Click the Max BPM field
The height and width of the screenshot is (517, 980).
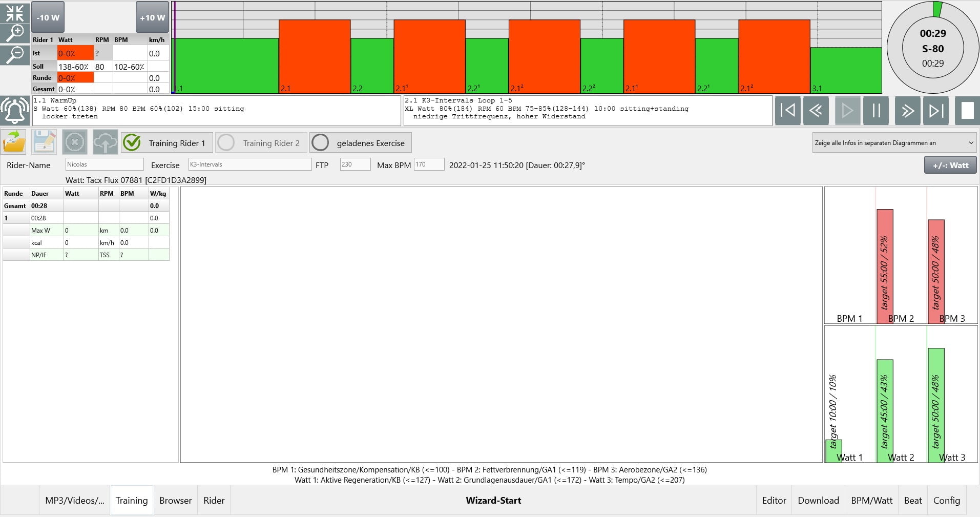429,164
